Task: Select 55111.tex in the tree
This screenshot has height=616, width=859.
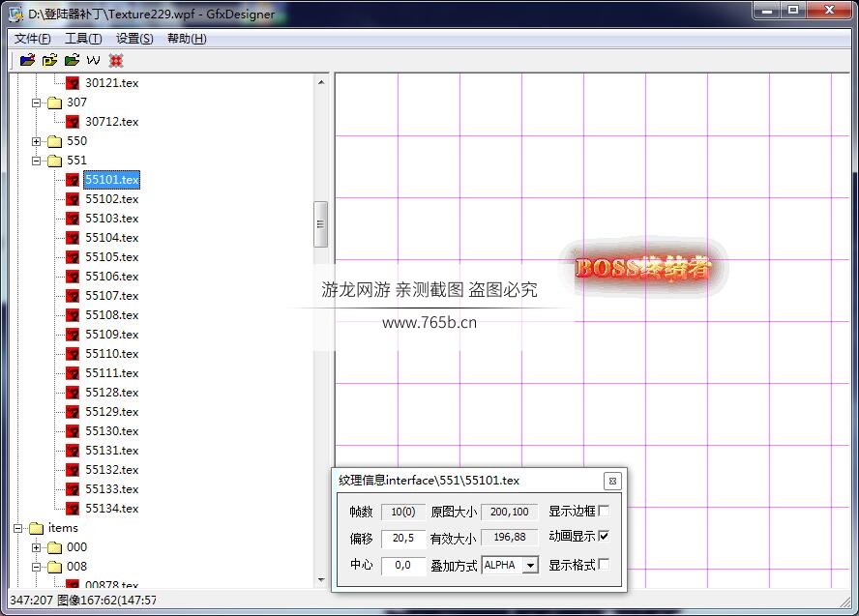Action: pos(112,373)
